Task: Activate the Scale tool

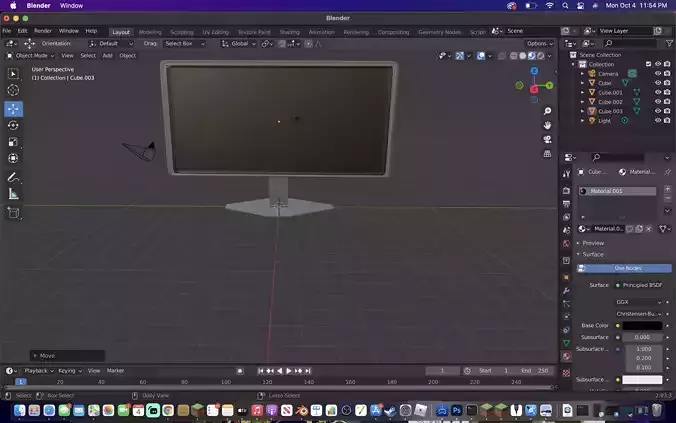Action: click(x=13, y=142)
